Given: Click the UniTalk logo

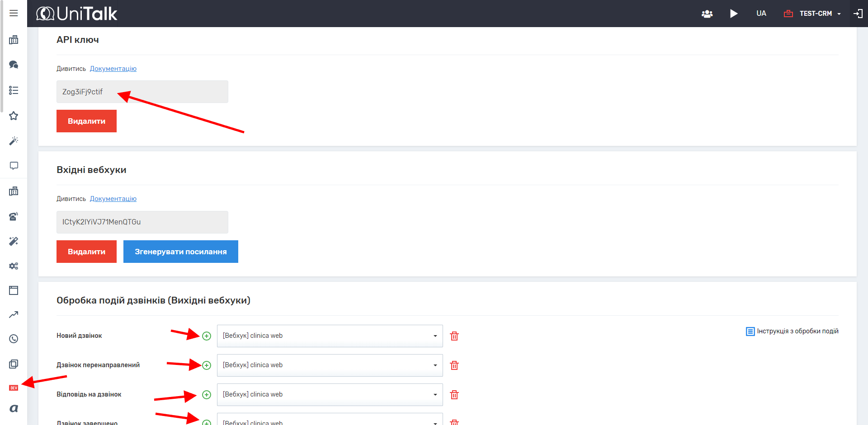Looking at the screenshot, I should click(x=76, y=14).
